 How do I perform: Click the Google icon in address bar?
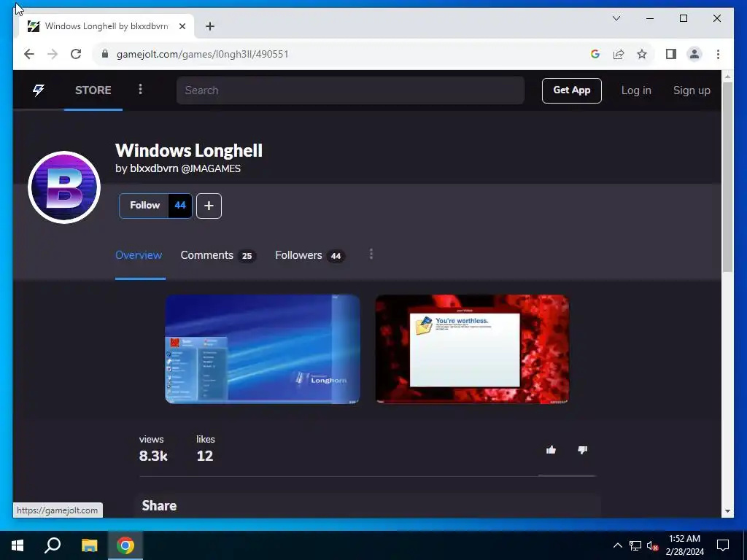595,54
